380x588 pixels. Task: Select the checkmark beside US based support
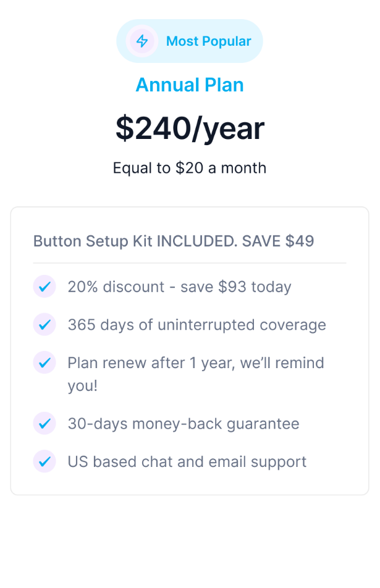click(44, 461)
